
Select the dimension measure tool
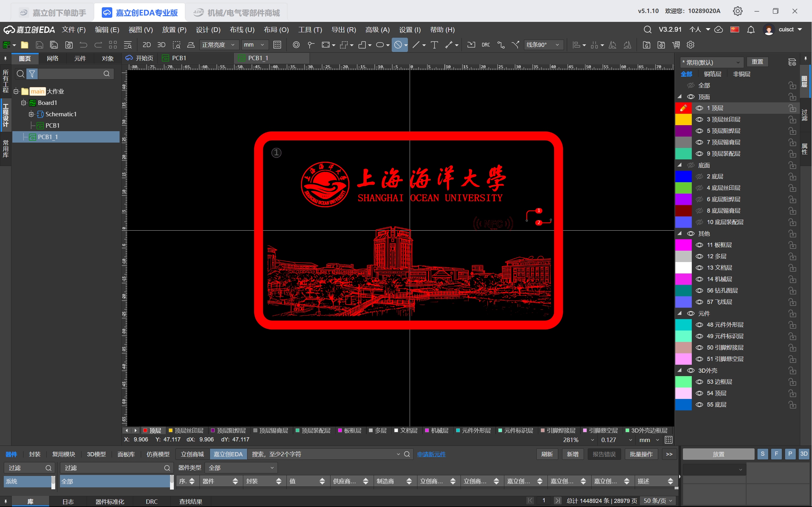[449, 45]
